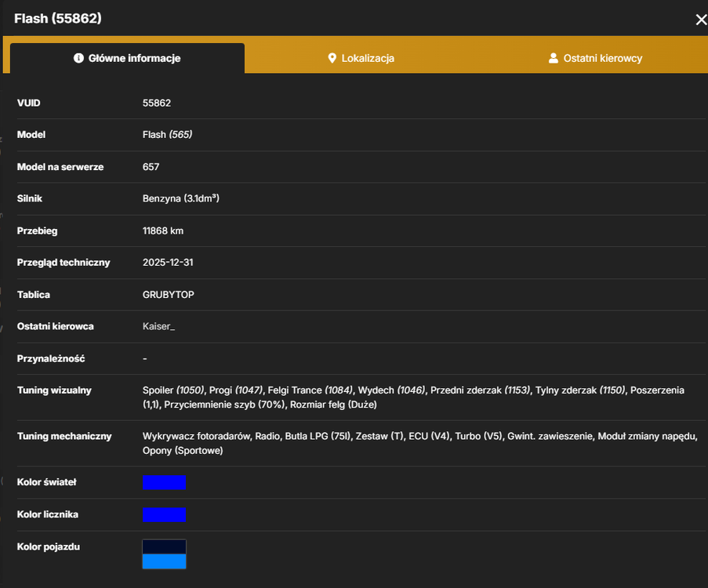Click the Felgi Trance (1084) entry
708x588 pixels.
[310, 390]
